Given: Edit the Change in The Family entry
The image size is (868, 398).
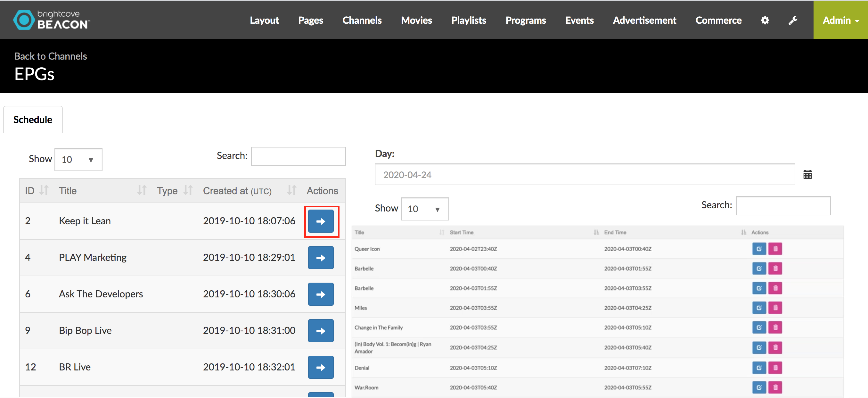Looking at the screenshot, I should click(759, 327).
